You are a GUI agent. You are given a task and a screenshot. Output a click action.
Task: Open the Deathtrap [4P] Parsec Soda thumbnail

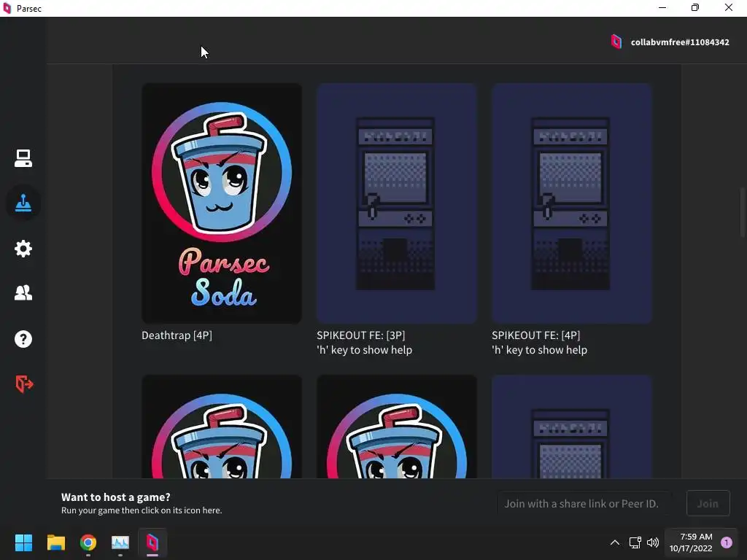coord(222,203)
